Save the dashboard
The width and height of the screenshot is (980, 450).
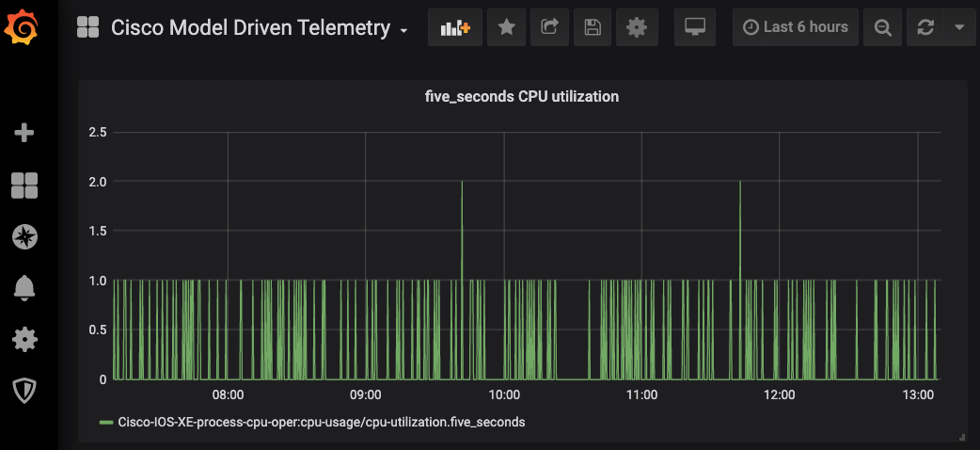[x=593, y=28]
